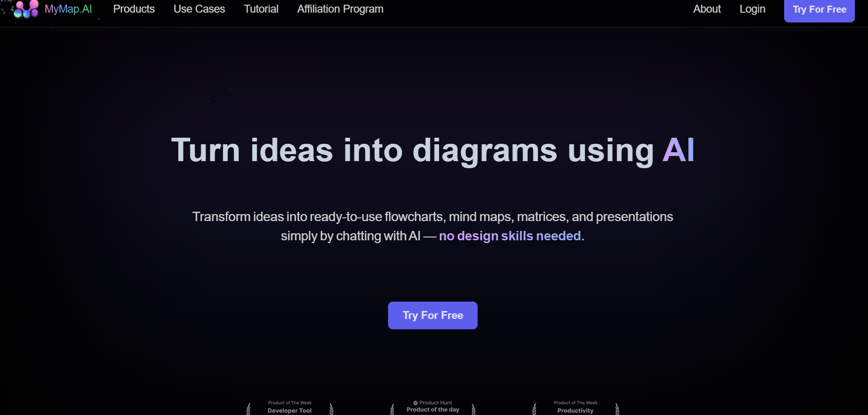Open the Product of The Week Developer Tool badge
Screen dimensions: 868x415
290,407
